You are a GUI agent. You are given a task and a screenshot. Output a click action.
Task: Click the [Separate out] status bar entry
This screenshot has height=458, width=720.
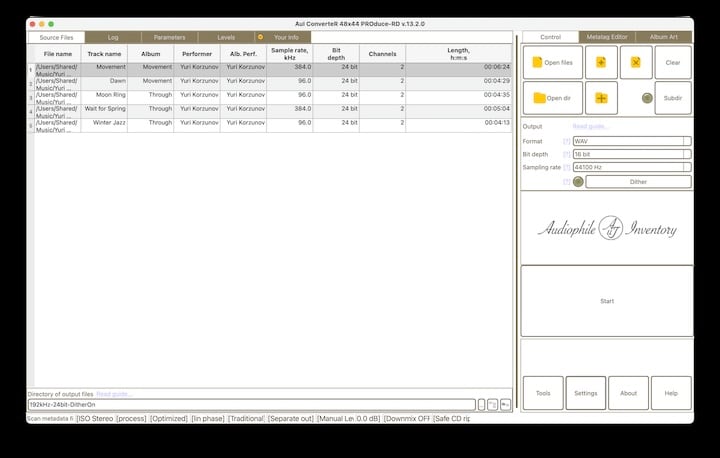(x=291, y=418)
